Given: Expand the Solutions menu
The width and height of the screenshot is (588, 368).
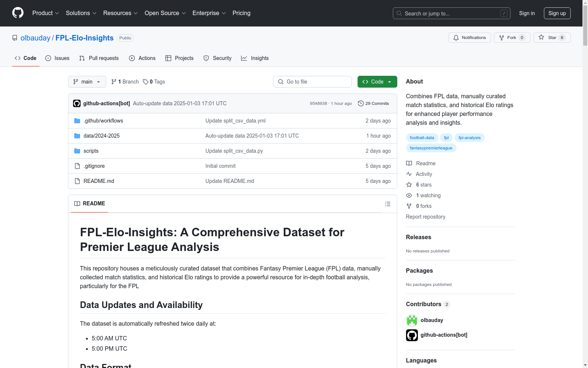Looking at the screenshot, I should coord(81,13).
